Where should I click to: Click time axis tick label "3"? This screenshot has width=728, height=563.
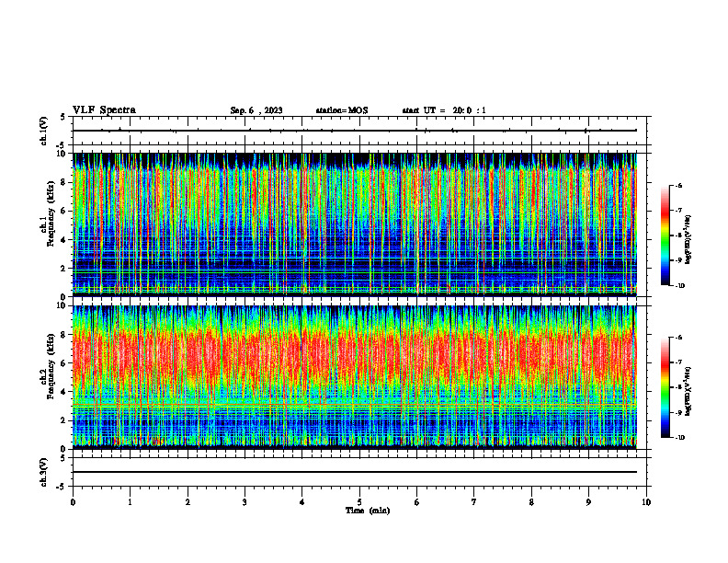pos(245,502)
